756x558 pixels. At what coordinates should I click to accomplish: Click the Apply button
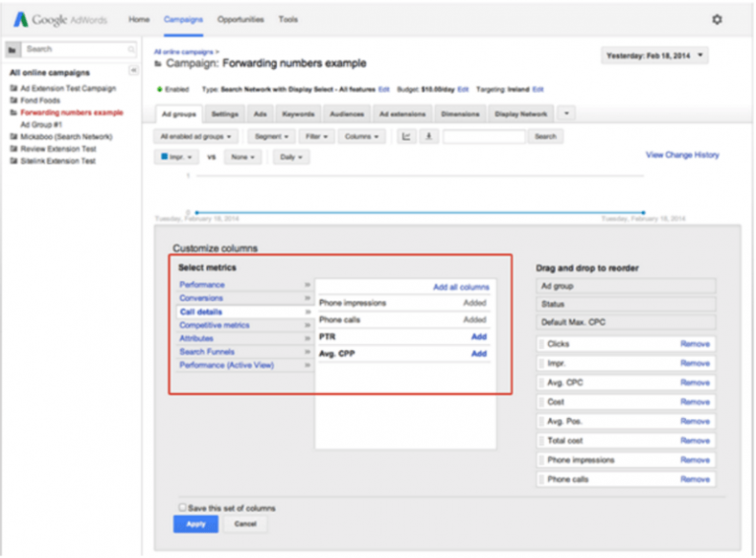point(196,523)
